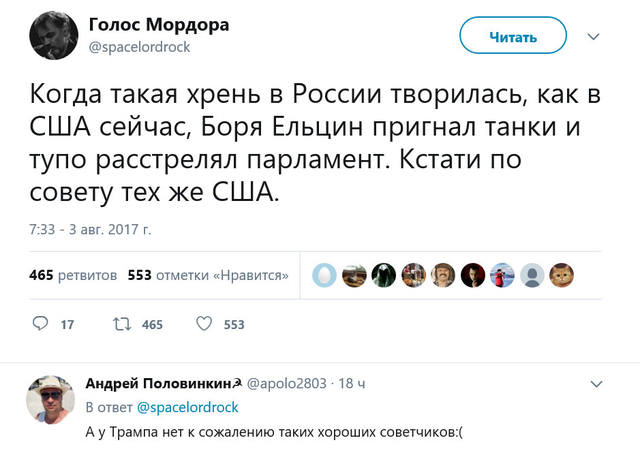Click the reply speech bubble icon
This screenshot has height=451, width=640.
pos(40,323)
